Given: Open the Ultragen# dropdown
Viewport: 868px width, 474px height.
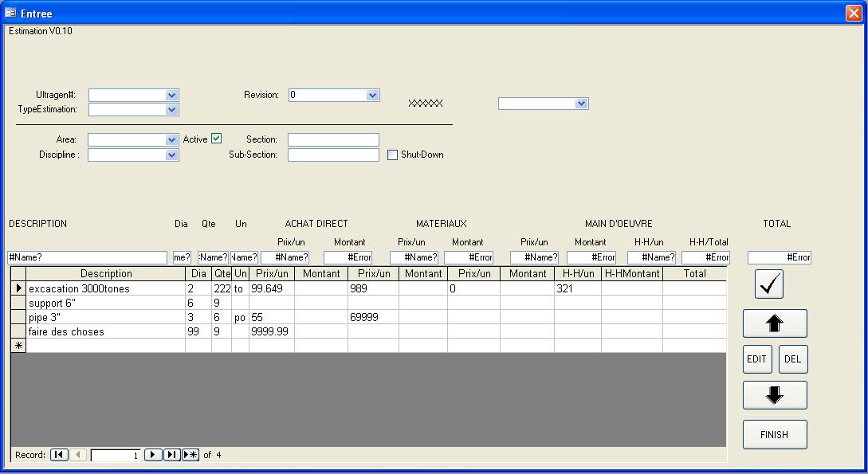Looking at the screenshot, I should click(x=171, y=95).
